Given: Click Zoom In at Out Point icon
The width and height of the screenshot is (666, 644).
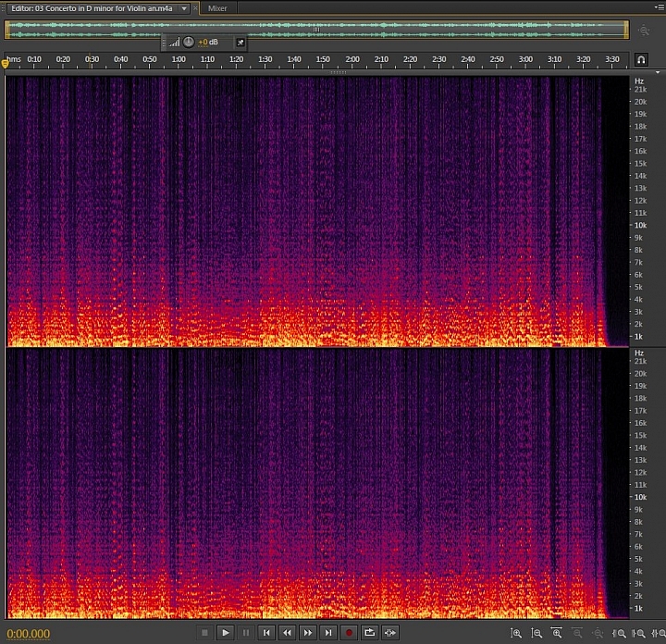Looking at the screenshot, I should tap(639, 634).
